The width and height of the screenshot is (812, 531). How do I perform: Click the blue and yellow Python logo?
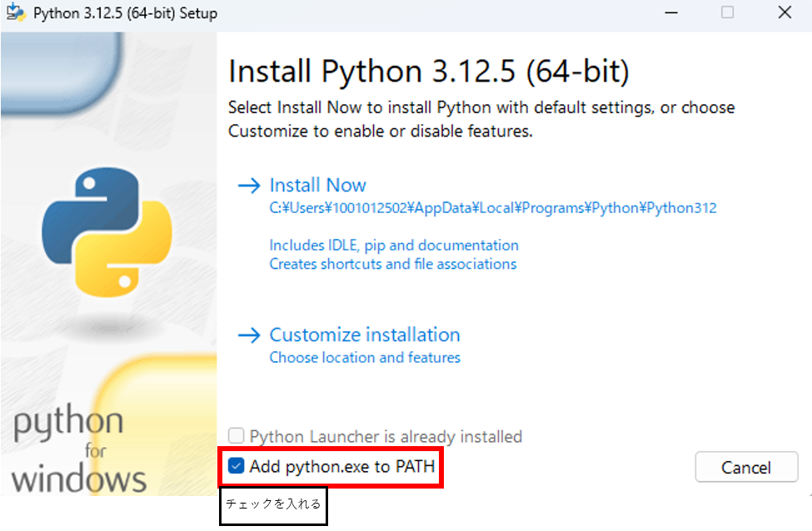(107, 232)
